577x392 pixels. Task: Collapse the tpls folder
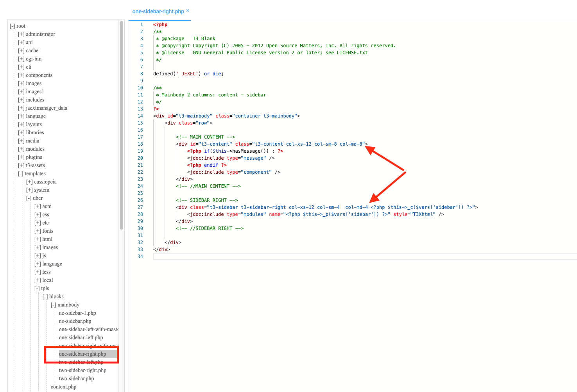(37, 289)
